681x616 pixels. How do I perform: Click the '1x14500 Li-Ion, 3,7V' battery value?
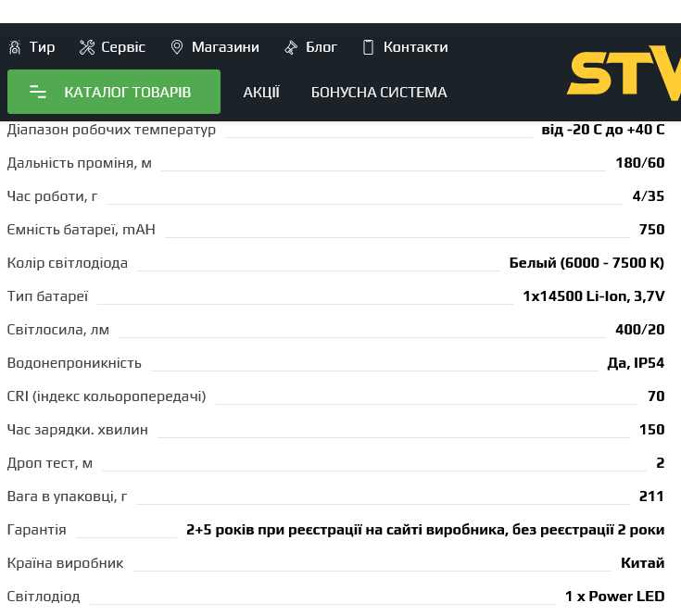593,296
